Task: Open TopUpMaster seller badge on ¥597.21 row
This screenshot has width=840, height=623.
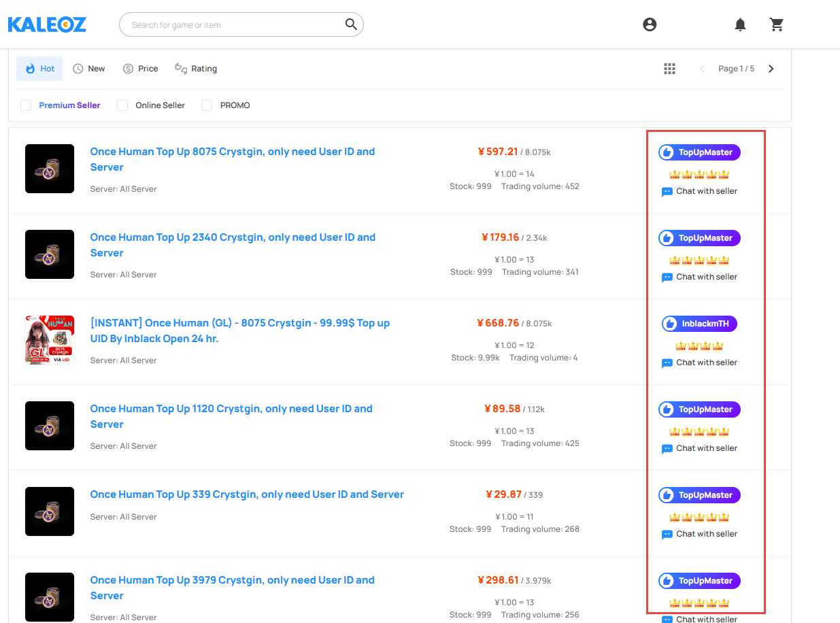Action: [x=699, y=152]
